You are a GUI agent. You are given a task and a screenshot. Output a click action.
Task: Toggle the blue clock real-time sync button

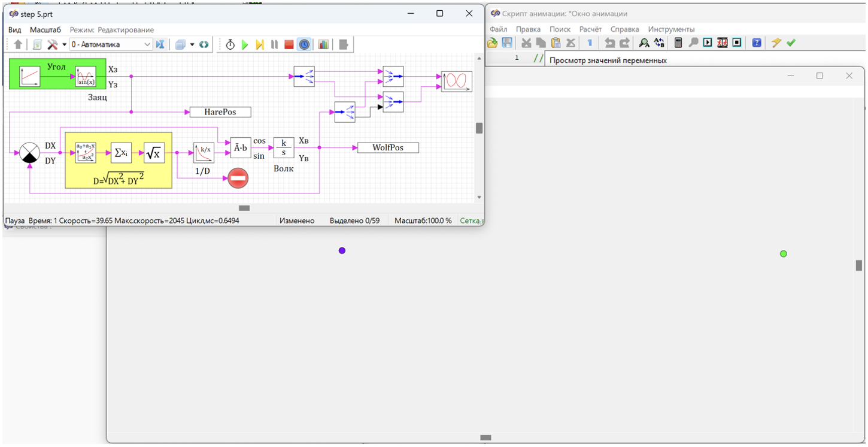point(304,44)
